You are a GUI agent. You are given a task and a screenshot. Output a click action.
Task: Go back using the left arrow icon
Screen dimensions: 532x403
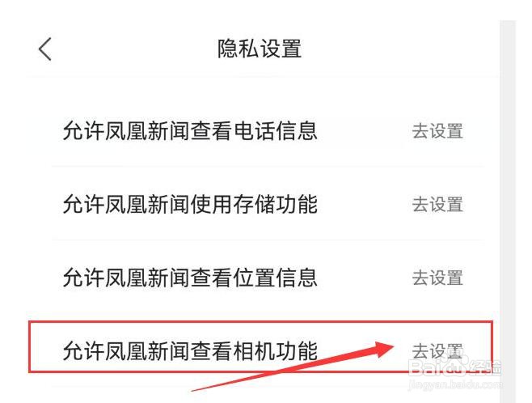pos(44,49)
